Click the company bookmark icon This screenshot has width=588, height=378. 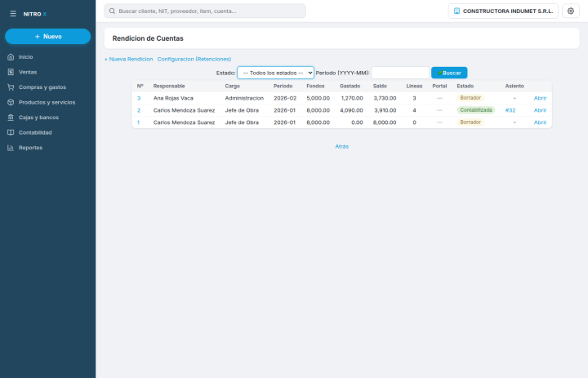coord(457,11)
